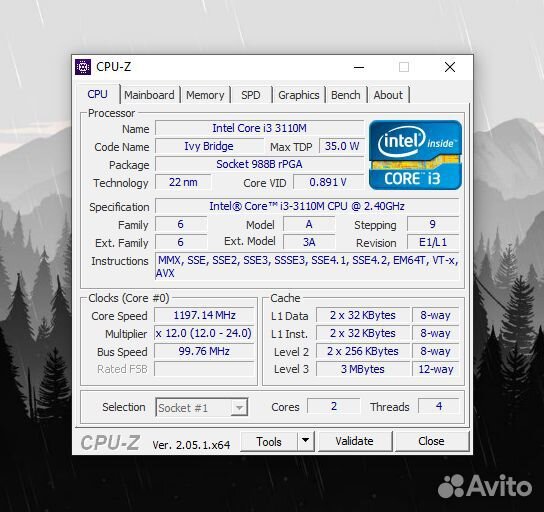Click the CPU-Z app icon in title bar

83,67
